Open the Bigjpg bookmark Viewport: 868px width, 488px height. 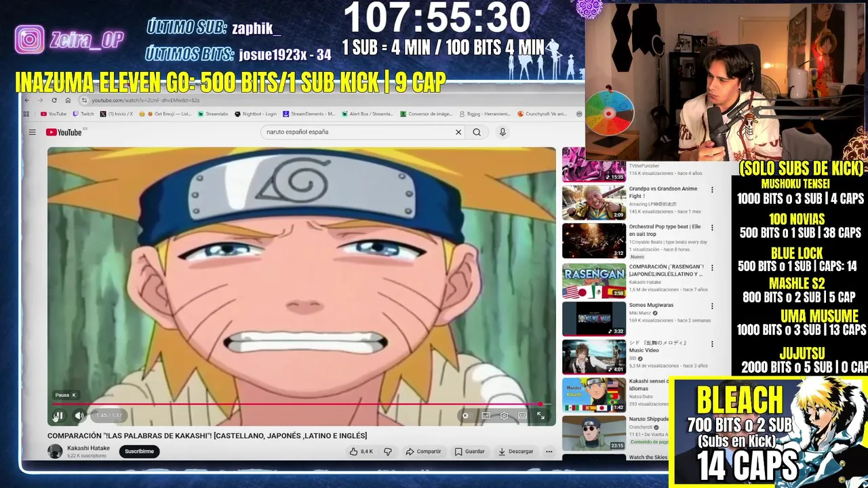point(485,114)
